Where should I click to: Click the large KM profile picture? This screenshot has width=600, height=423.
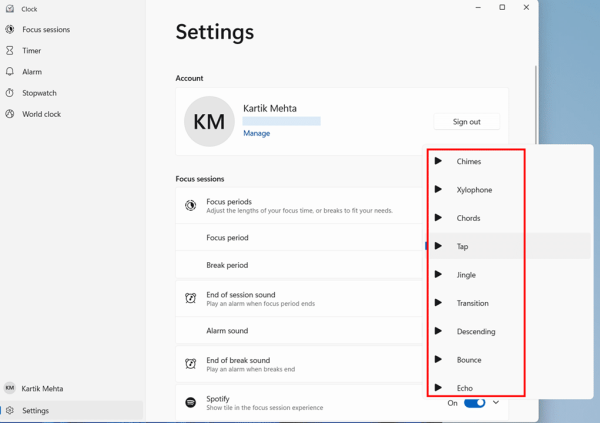click(209, 121)
